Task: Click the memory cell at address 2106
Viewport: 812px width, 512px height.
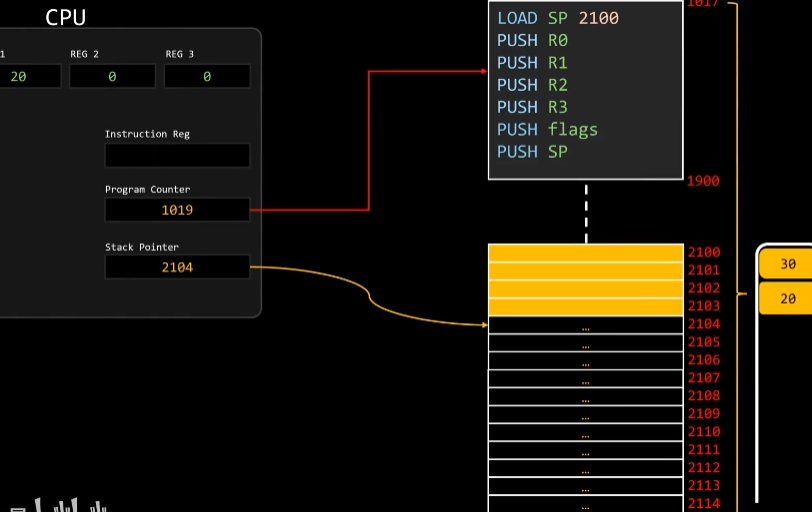Action: (x=586, y=361)
